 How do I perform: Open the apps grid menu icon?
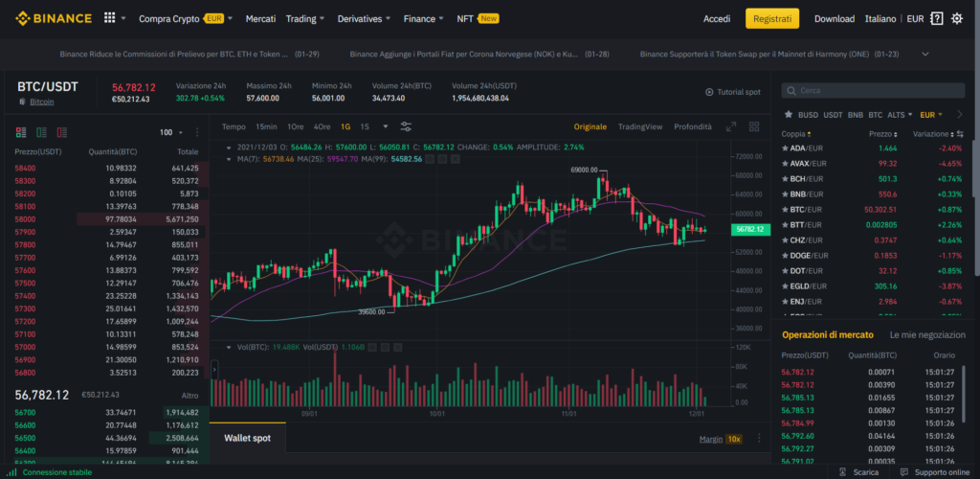[109, 18]
